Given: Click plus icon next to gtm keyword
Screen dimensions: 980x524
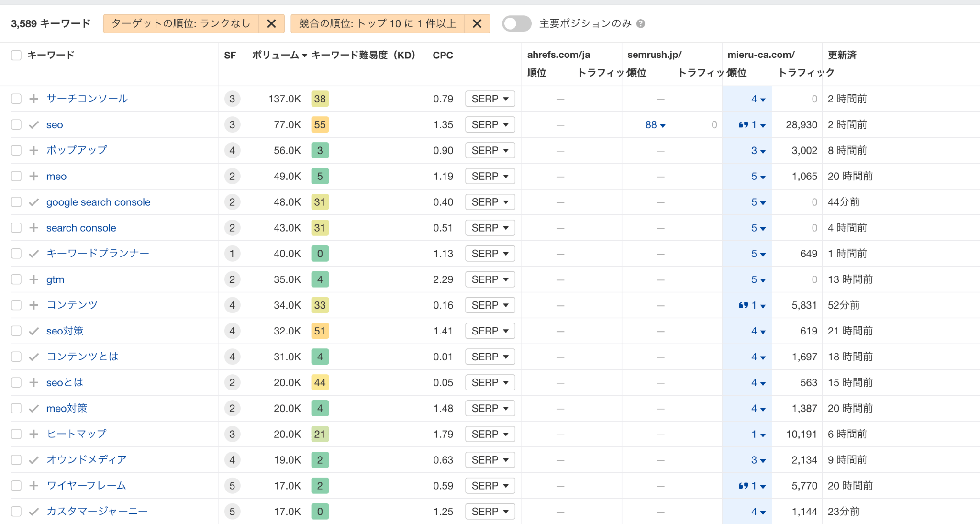Looking at the screenshot, I should coord(33,279).
